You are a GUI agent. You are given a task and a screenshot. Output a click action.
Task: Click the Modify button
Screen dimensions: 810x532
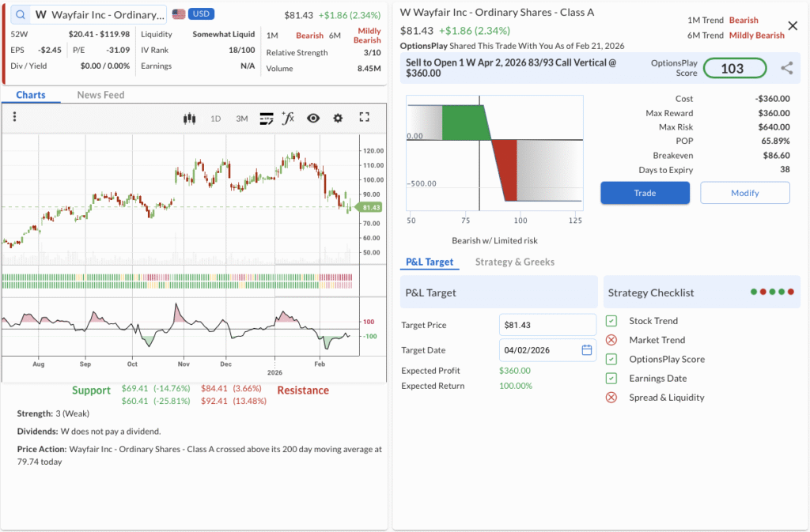[744, 193]
